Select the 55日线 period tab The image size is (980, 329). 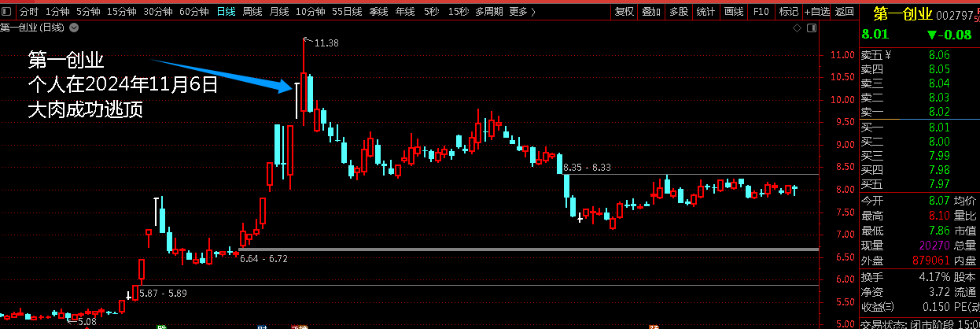pos(347,12)
